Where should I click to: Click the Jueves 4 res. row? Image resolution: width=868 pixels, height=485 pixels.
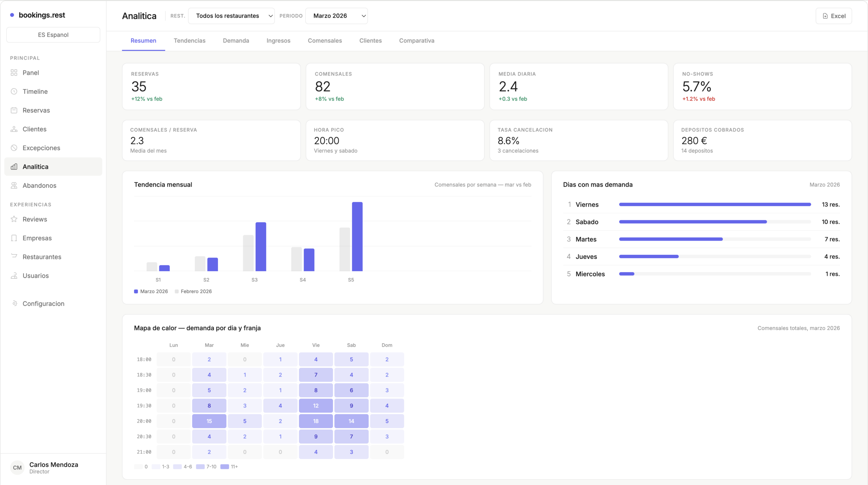click(x=701, y=257)
